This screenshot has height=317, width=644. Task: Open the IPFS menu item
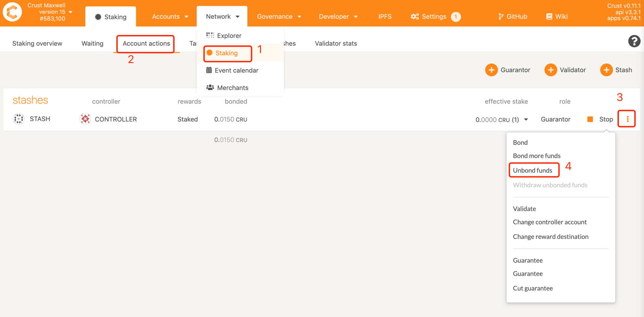[x=385, y=16]
